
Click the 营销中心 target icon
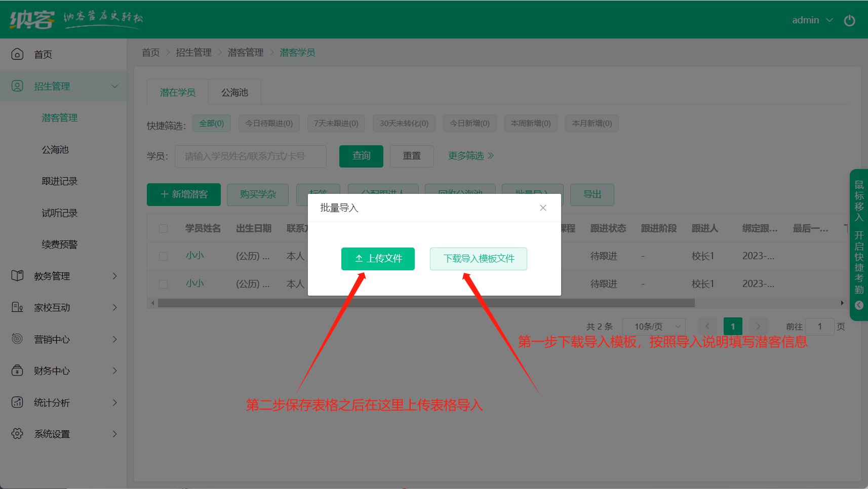(x=17, y=339)
